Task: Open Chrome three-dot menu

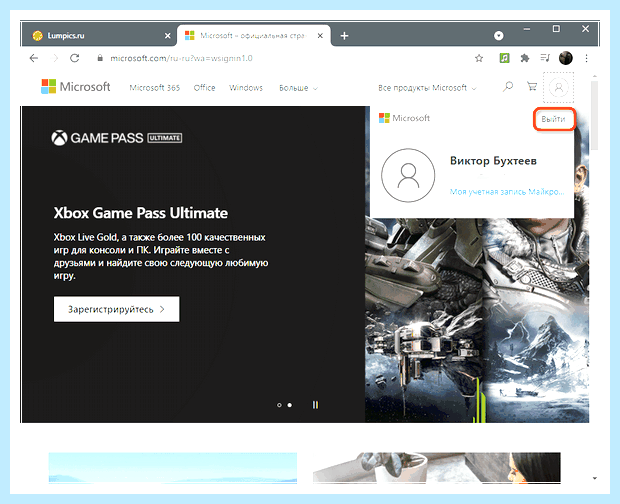Action: 586,58
